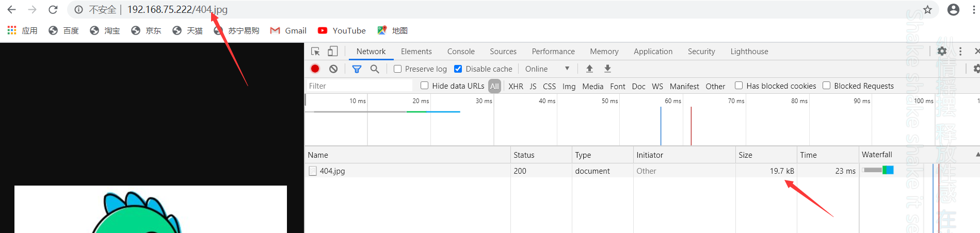Switch to the Application tab

[x=653, y=51]
